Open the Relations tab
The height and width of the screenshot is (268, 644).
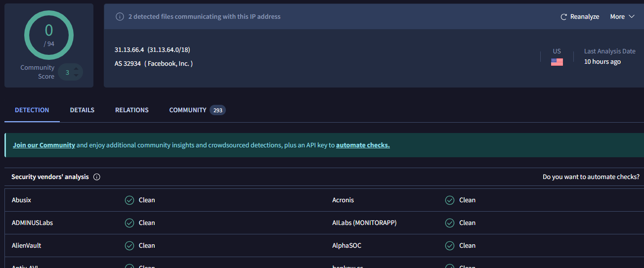(132, 110)
